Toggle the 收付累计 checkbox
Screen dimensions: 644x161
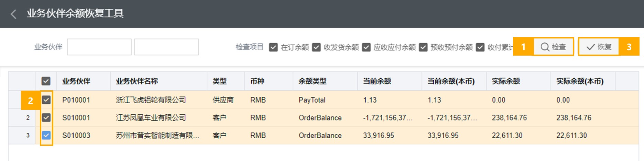[480, 47]
